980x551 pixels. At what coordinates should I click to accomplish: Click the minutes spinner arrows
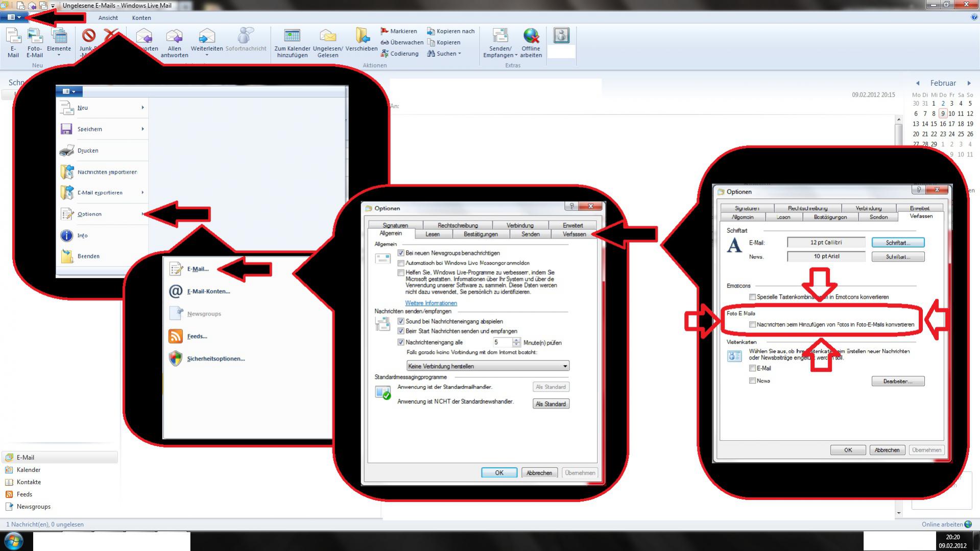516,342
